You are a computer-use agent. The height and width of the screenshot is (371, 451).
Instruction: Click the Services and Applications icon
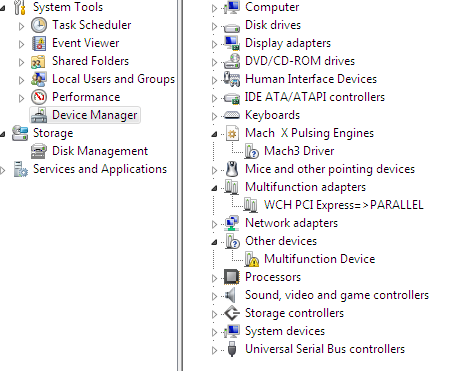pyautogui.click(x=20, y=169)
